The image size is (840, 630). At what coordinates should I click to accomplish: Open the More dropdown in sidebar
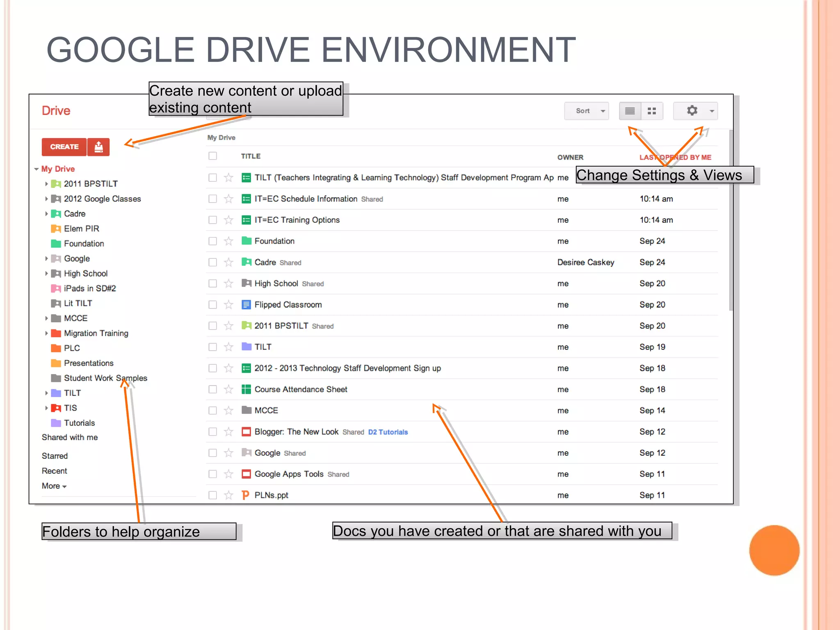[x=54, y=486]
